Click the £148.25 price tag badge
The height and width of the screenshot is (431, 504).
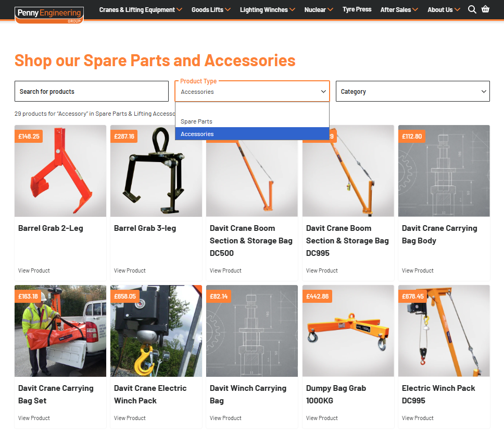pyautogui.click(x=29, y=136)
